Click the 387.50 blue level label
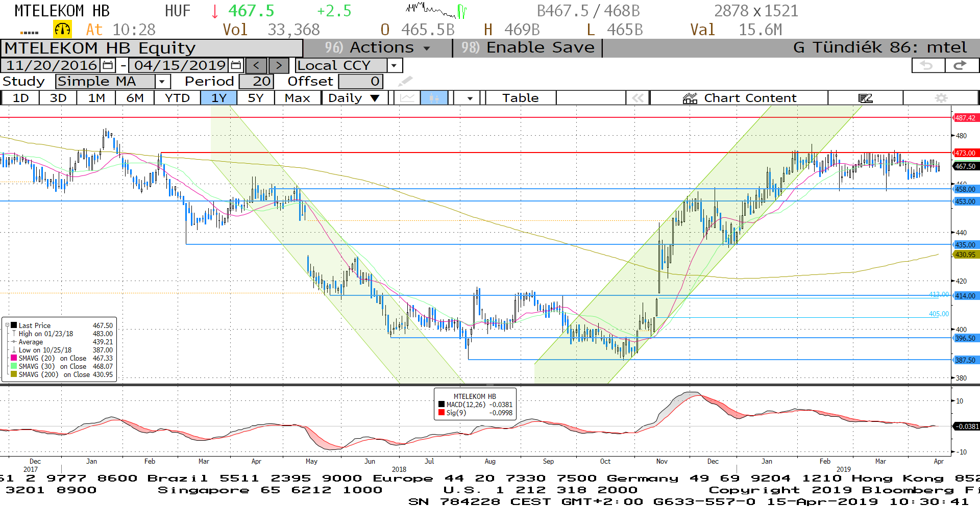 [x=965, y=360]
